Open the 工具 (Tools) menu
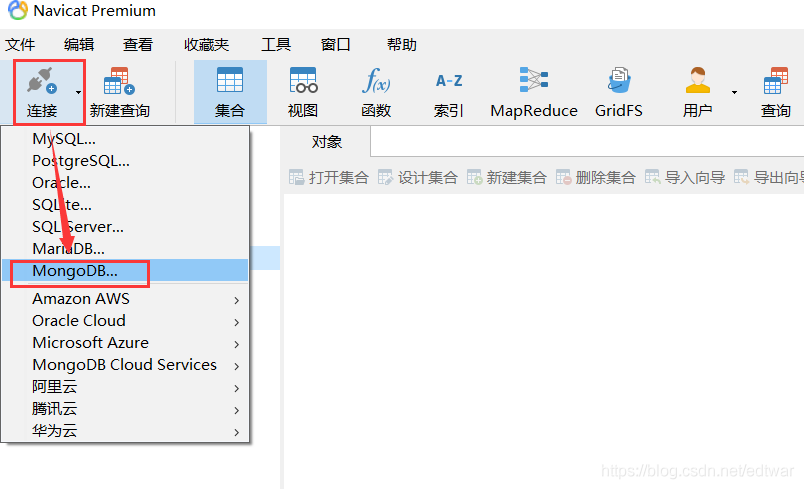Image resolution: width=804 pixels, height=489 pixels. pos(276,45)
